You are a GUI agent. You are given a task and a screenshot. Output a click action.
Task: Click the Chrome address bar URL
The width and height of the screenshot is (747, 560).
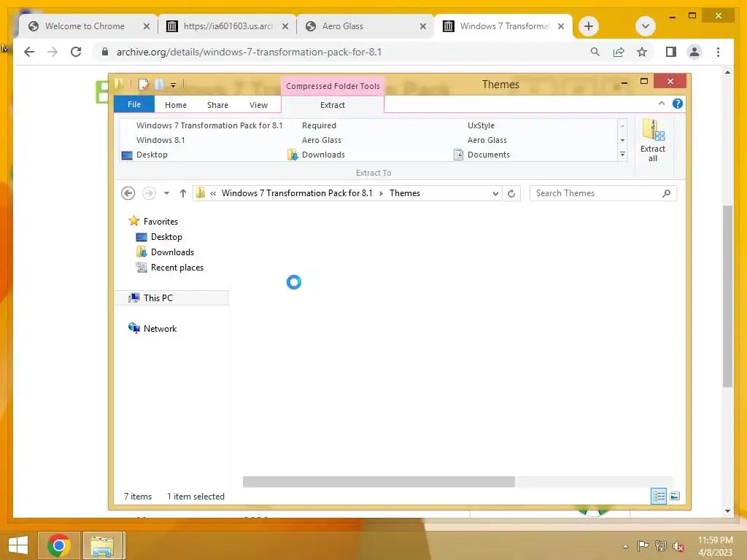pos(249,52)
